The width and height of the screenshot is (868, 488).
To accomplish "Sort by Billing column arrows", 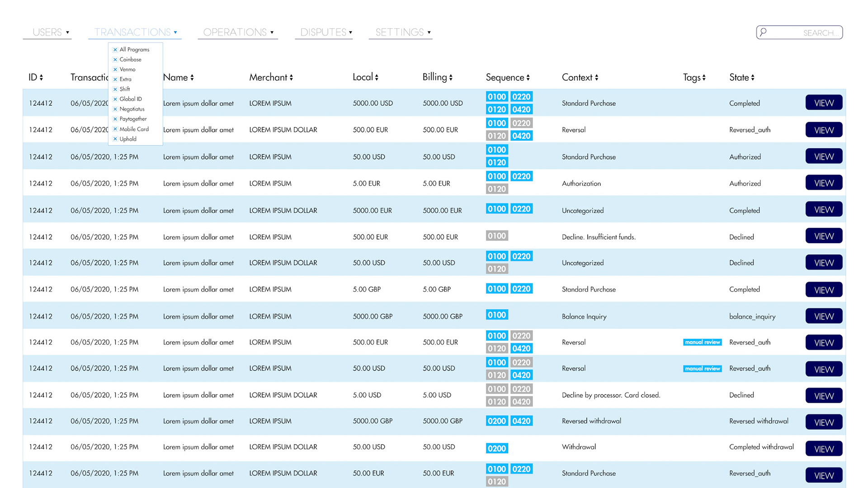I will pos(451,78).
